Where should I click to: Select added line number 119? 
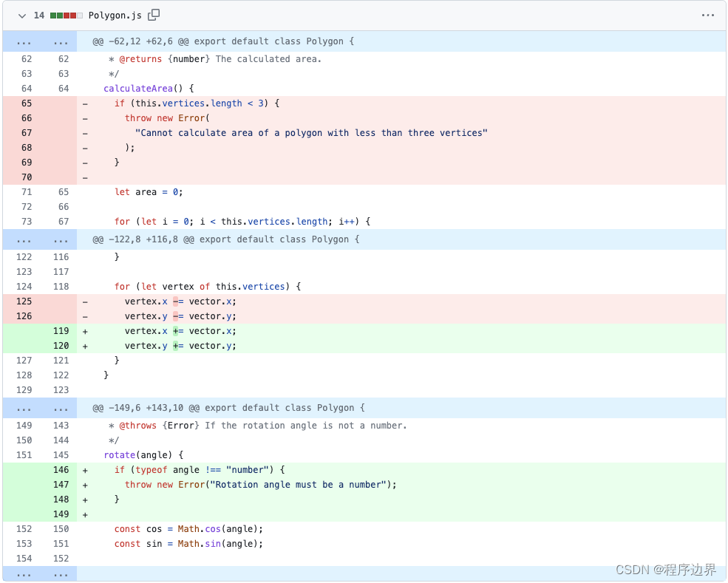click(x=61, y=332)
